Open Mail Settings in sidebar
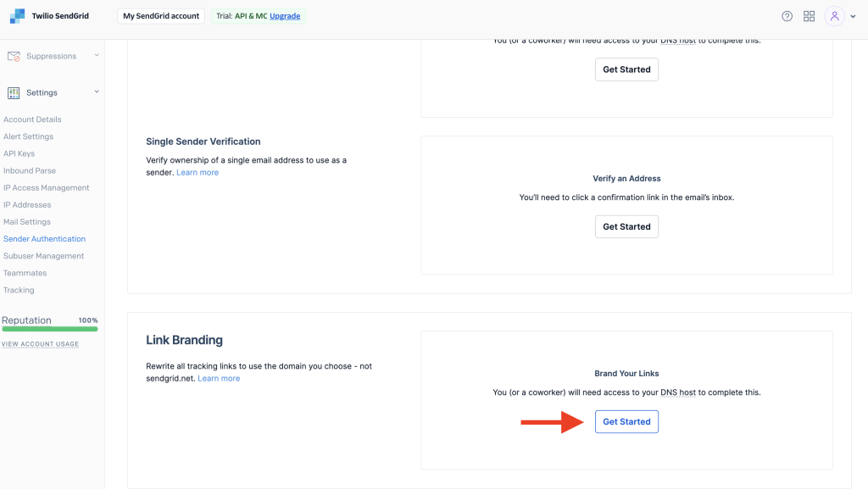Image resolution: width=868 pixels, height=489 pixels. point(27,222)
